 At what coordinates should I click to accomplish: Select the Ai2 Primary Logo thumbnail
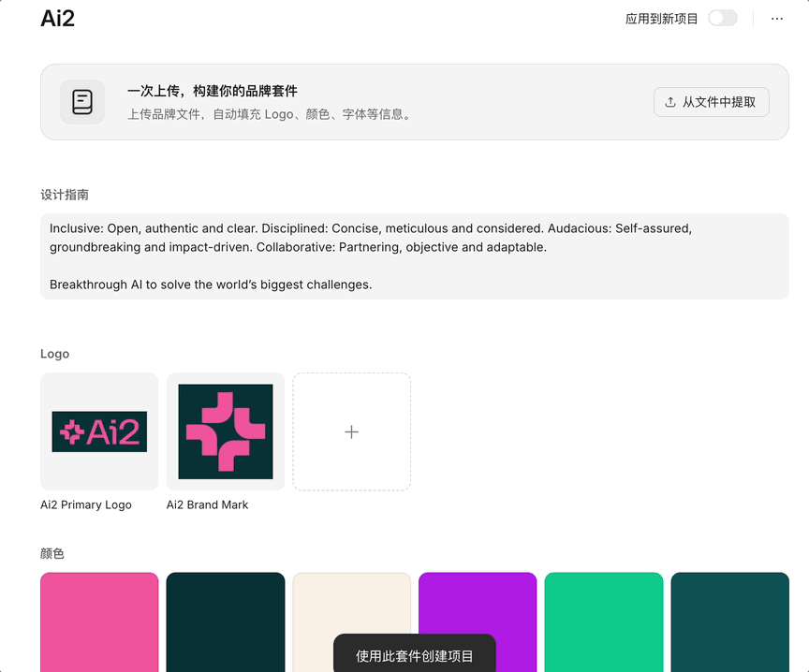[99, 431]
